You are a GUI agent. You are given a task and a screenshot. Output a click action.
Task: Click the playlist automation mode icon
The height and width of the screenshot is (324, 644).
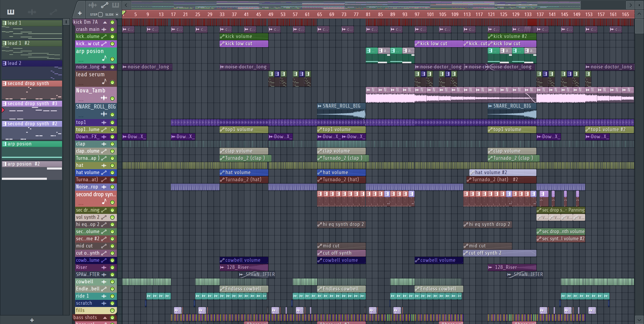tap(104, 5)
